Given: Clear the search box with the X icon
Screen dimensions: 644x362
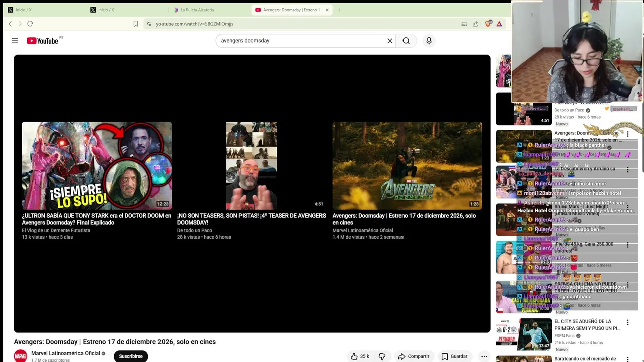Looking at the screenshot, I should tap(390, 41).
